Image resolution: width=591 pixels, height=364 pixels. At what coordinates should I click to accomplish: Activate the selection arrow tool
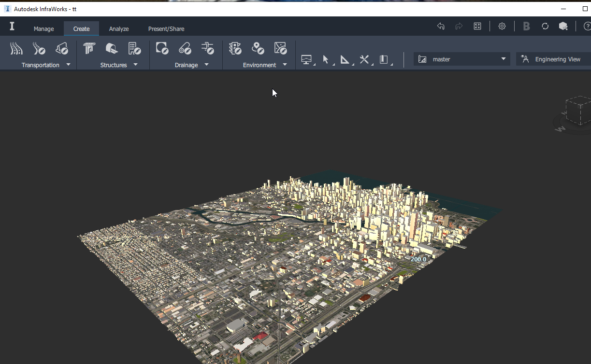[x=326, y=58]
